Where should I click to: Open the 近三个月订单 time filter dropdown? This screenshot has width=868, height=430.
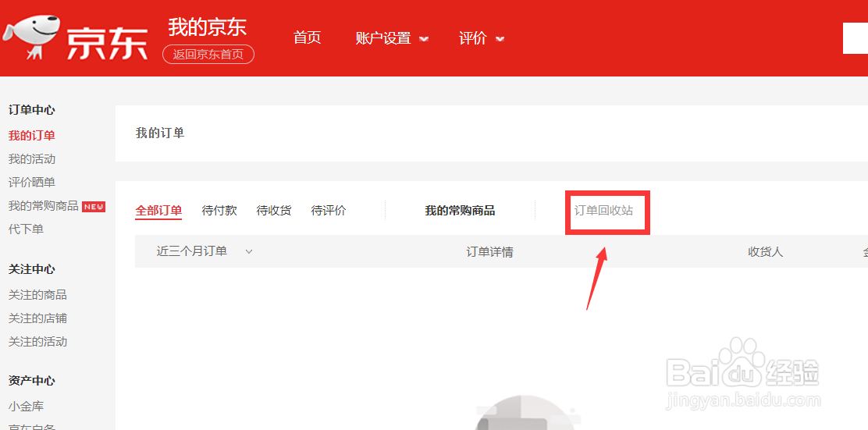[x=205, y=251]
